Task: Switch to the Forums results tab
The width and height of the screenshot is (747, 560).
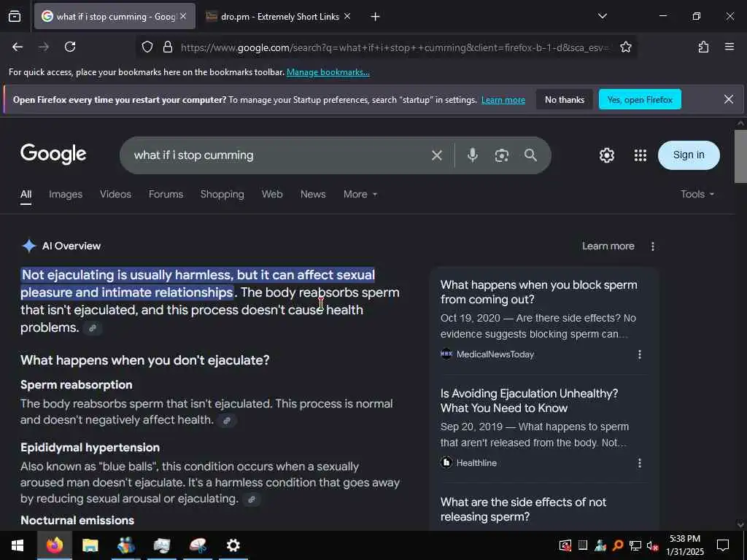Action: (x=166, y=194)
